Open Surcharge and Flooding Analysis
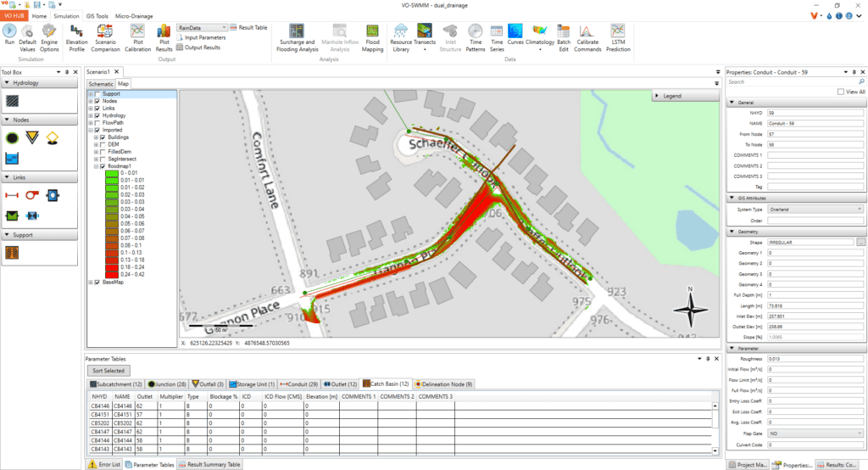 tap(298, 37)
